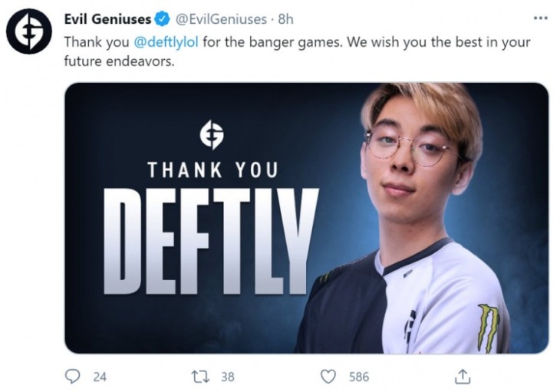Screen dimensions: 560x392
Task: Like the tweet with the heart icon
Action: [x=328, y=377]
